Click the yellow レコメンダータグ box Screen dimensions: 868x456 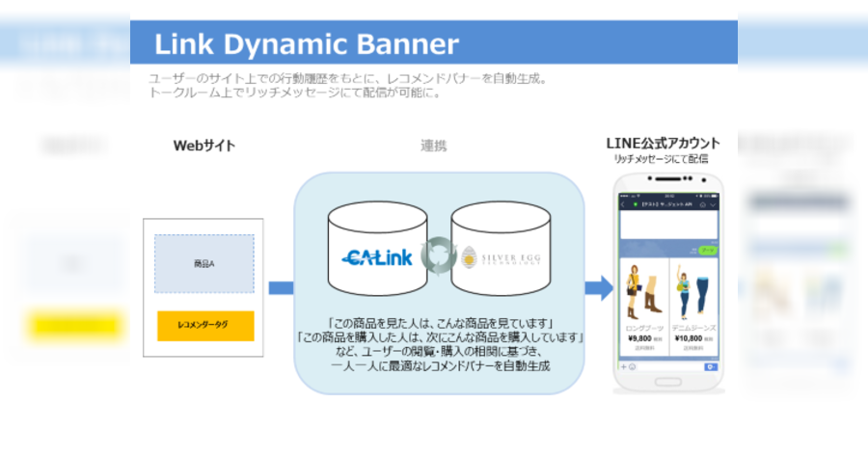point(205,326)
